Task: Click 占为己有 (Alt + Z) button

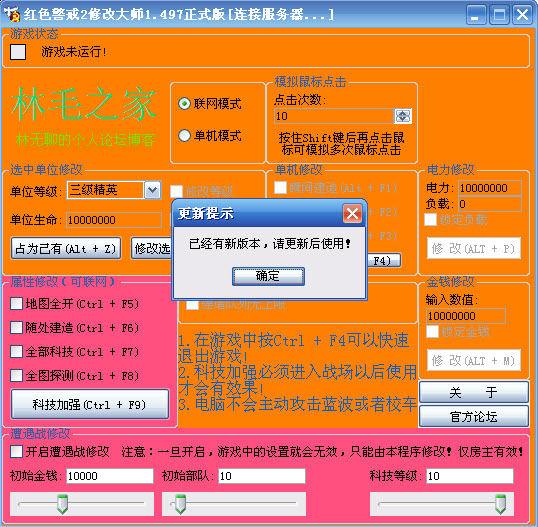Action: click(x=66, y=248)
